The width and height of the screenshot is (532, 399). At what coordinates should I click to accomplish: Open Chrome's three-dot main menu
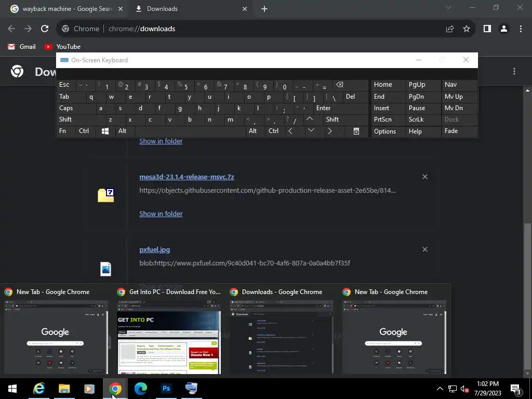(521, 29)
